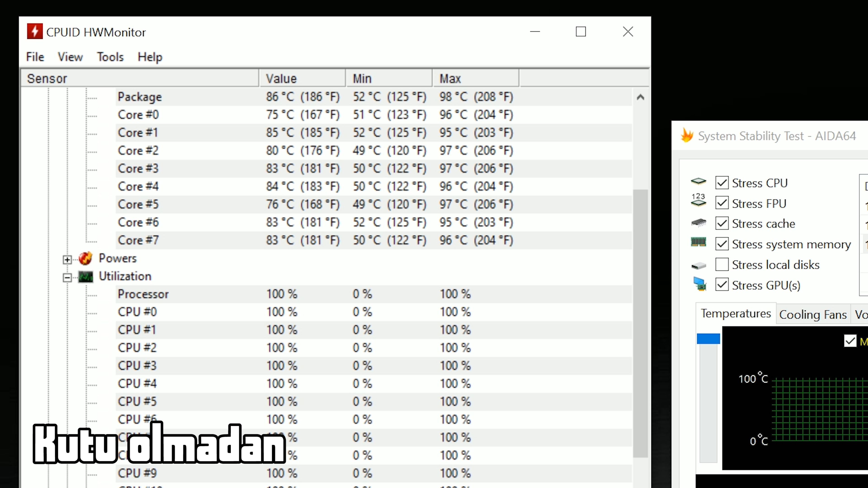The width and height of the screenshot is (868, 488).
Task: Open the View menu
Action: click(x=70, y=56)
